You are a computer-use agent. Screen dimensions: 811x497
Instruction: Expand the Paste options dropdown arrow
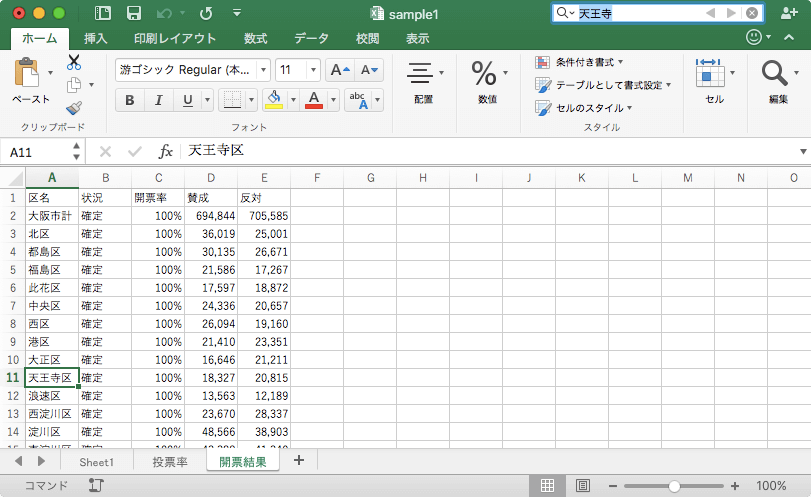50,73
